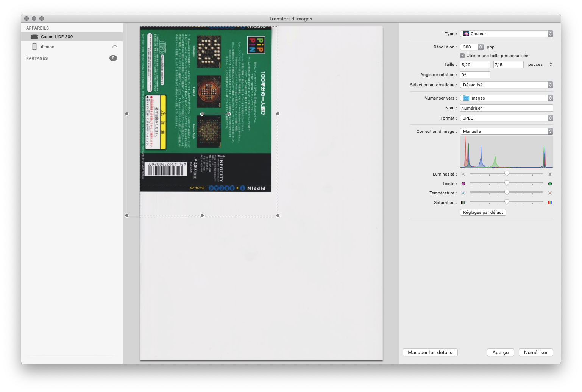The image size is (582, 392).
Task: Click the PARTAGÉS section header
Action: pyautogui.click(x=37, y=58)
